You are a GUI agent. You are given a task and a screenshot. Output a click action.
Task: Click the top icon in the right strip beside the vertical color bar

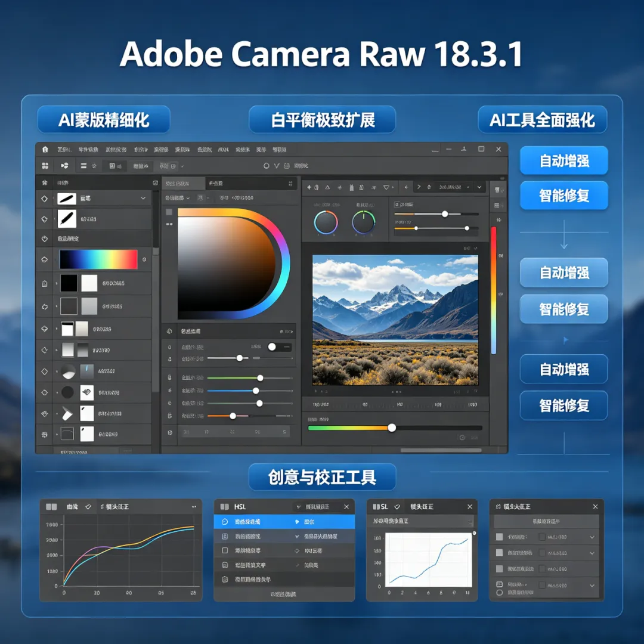[498, 190]
